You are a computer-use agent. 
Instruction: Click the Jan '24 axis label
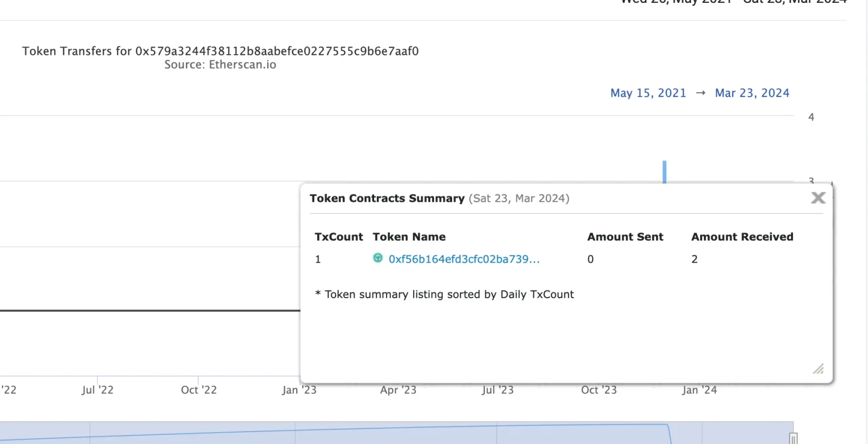click(700, 390)
